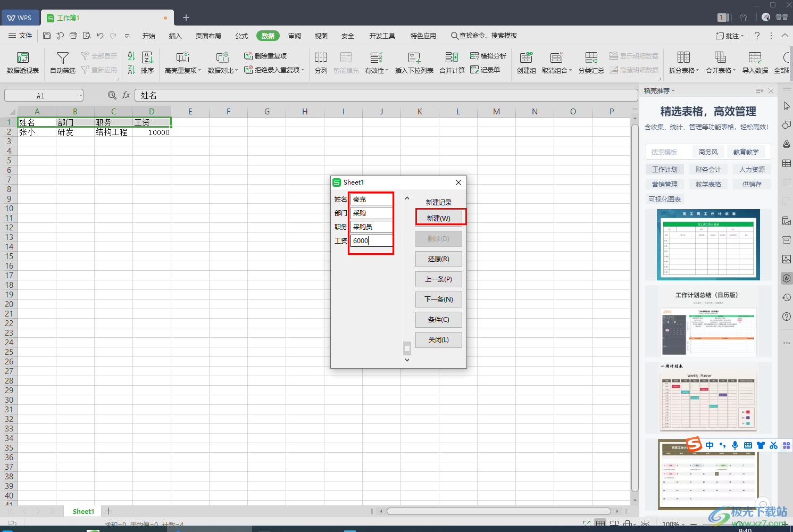
Task: Open the 数据透视表 pivot table tool
Action: point(23,63)
